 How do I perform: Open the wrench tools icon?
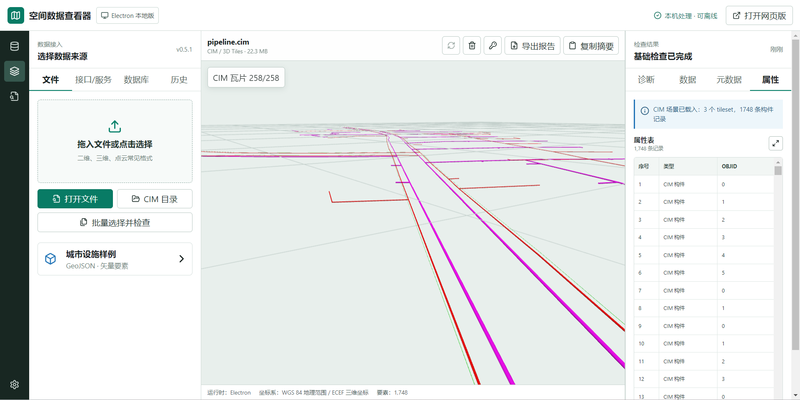tap(492, 45)
